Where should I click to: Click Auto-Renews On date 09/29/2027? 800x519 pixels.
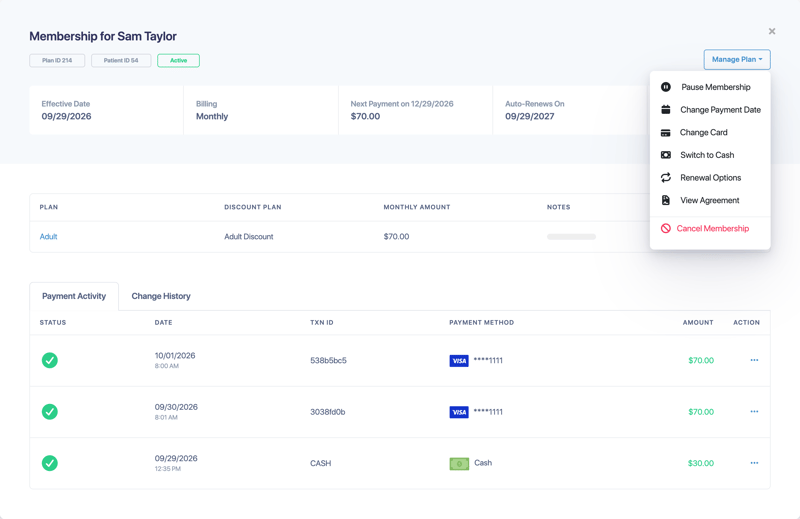530,116
